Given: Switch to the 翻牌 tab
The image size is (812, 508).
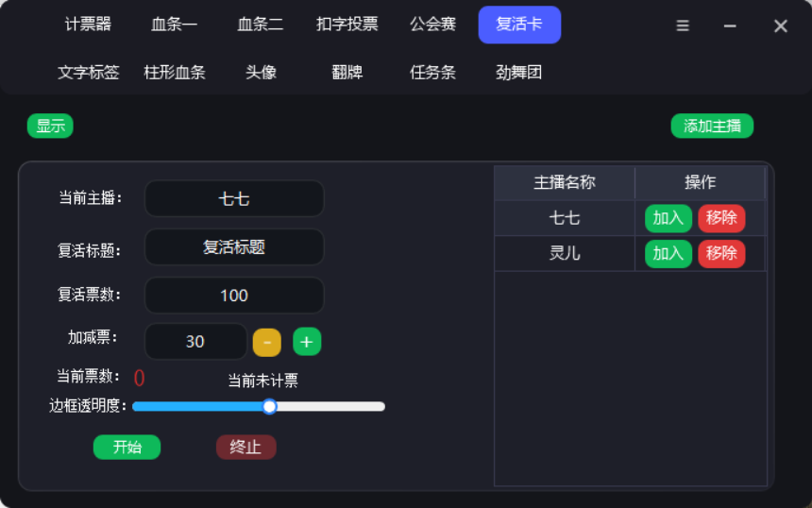Looking at the screenshot, I should pyautogui.click(x=347, y=72).
